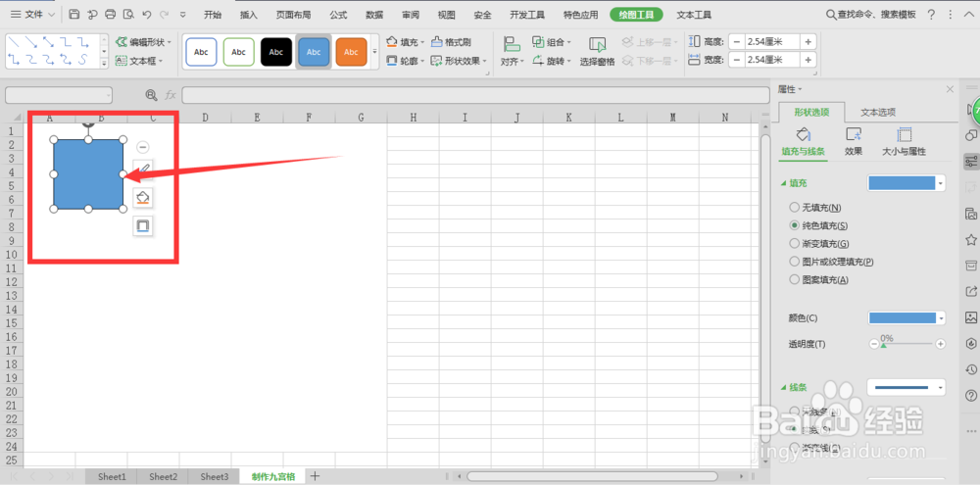Collapse the 填充 section triangle
980x485 pixels.
[784, 184]
